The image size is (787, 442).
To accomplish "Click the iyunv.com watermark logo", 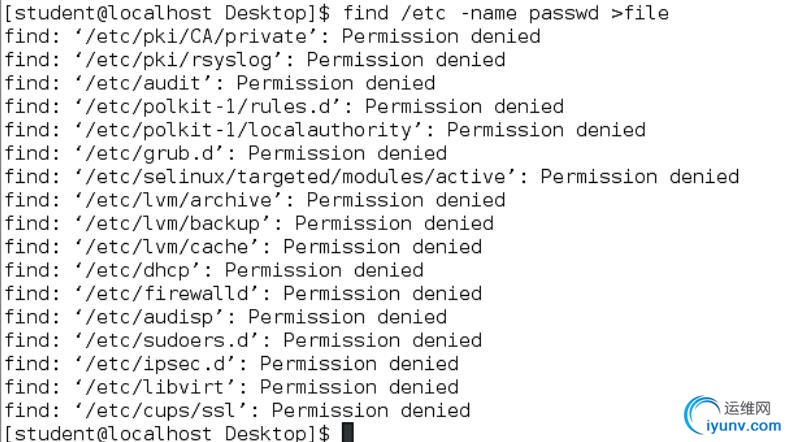I will (733, 415).
